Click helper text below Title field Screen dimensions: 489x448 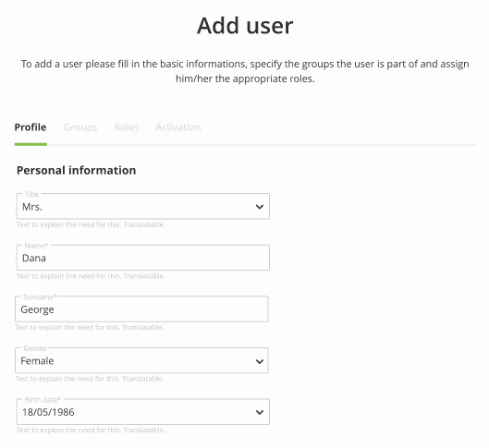(x=91, y=224)
